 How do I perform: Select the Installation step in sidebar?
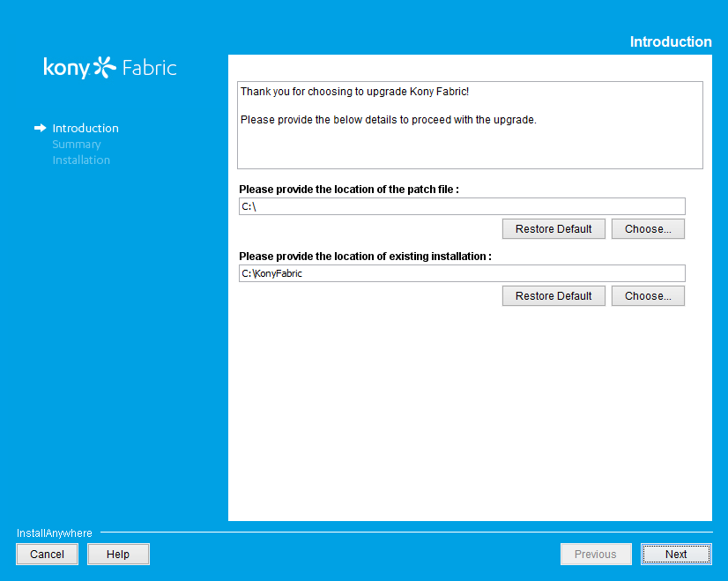81,160
